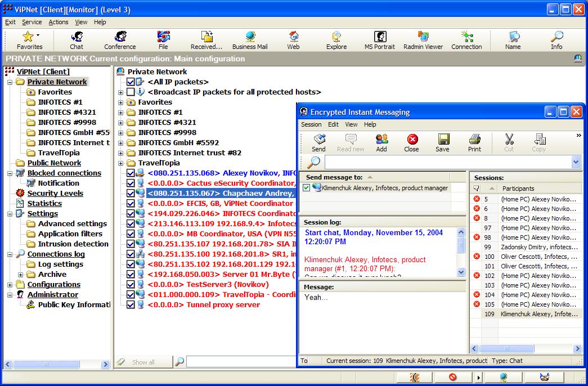The width and height of the screenshot is (588, 386).
Task: Toggle the EFCIS, GB checkbox
Action: [131, 203]
